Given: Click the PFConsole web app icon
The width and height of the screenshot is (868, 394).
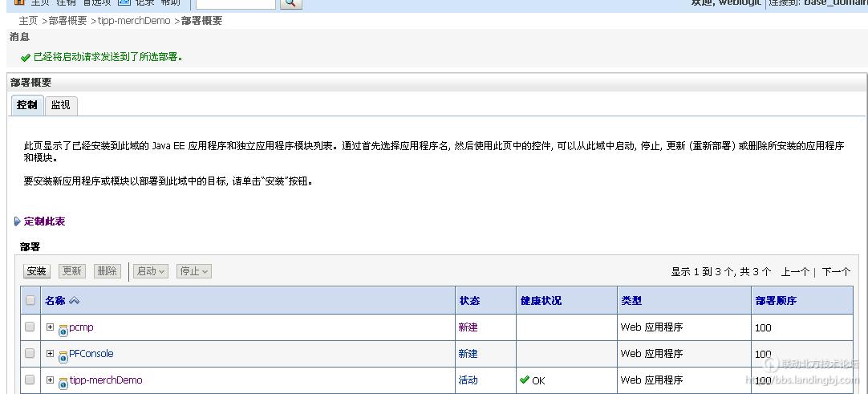Looking at the screenshot, I should tap(63, 356).
